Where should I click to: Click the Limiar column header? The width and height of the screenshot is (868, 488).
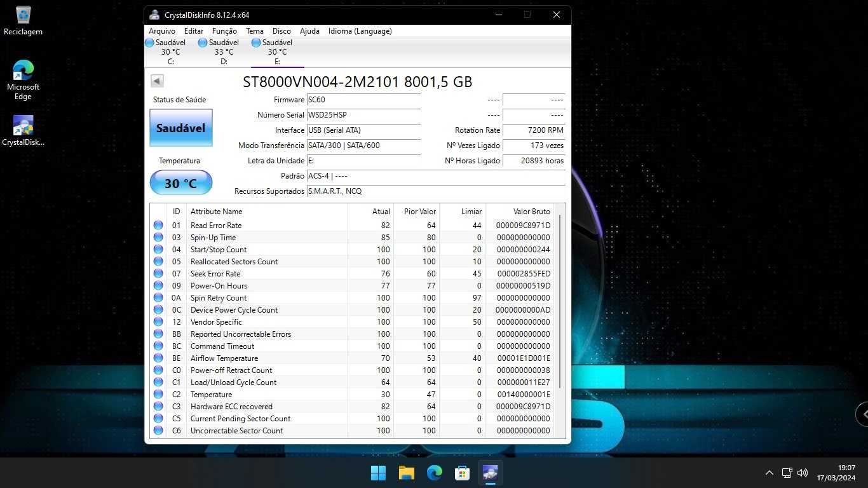click(x=463, y=212)
